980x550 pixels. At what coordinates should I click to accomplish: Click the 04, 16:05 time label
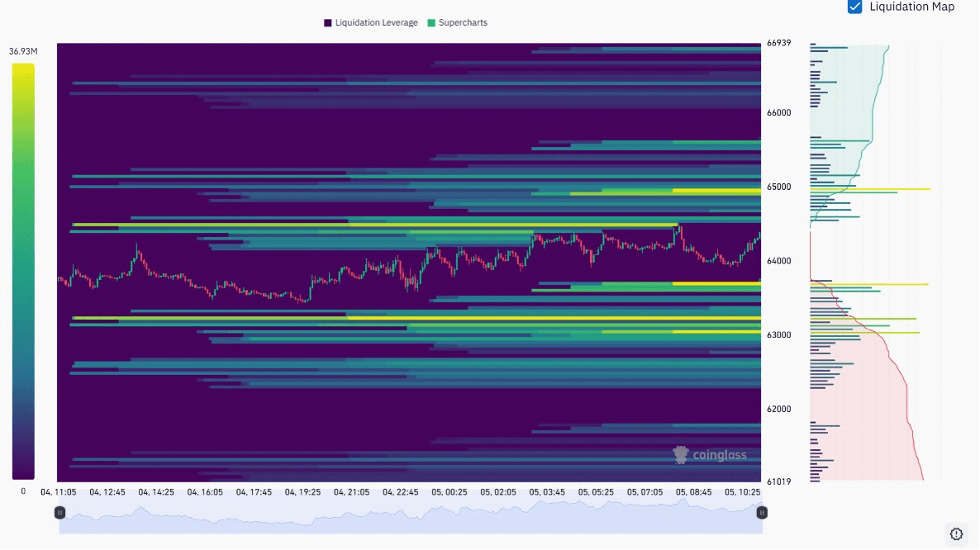coord(205,492)
